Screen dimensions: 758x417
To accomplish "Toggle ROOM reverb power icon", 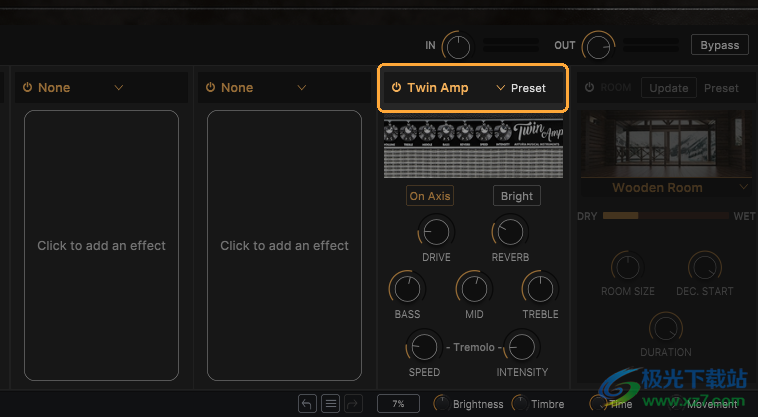I will (x=589, y=87).
